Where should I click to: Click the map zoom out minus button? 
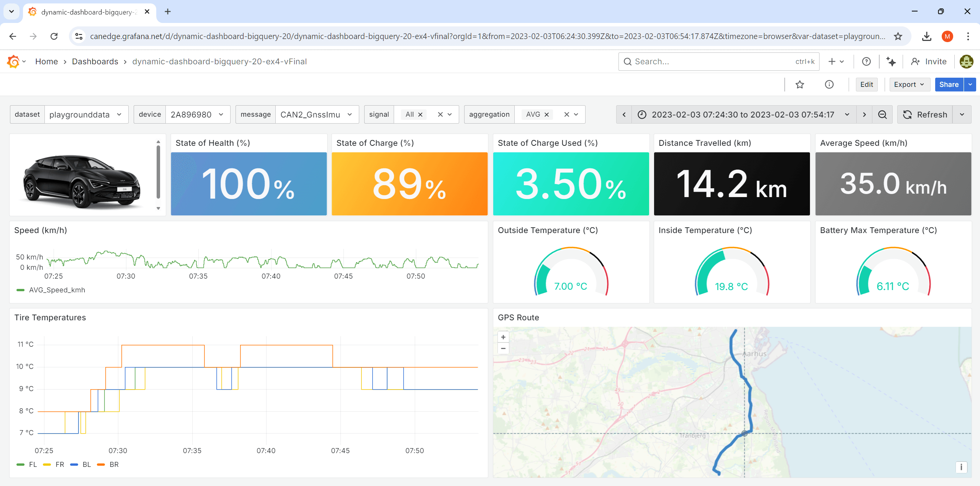503,349
